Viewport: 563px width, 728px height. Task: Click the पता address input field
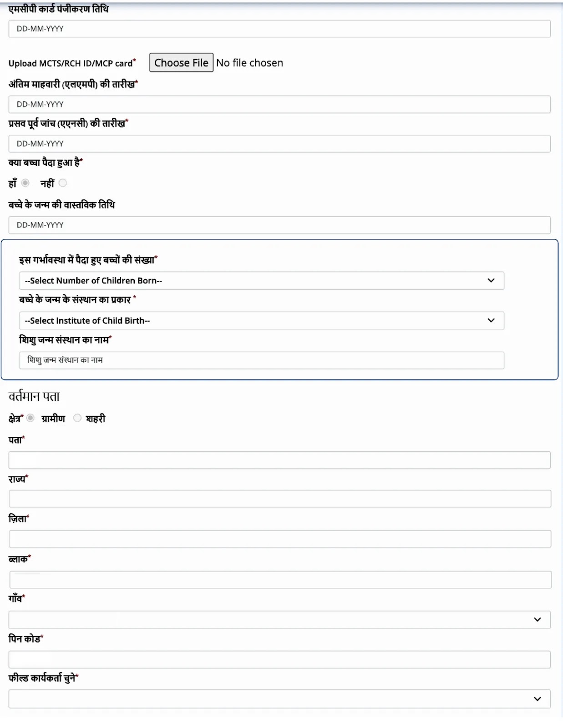[x=279, y=460]
